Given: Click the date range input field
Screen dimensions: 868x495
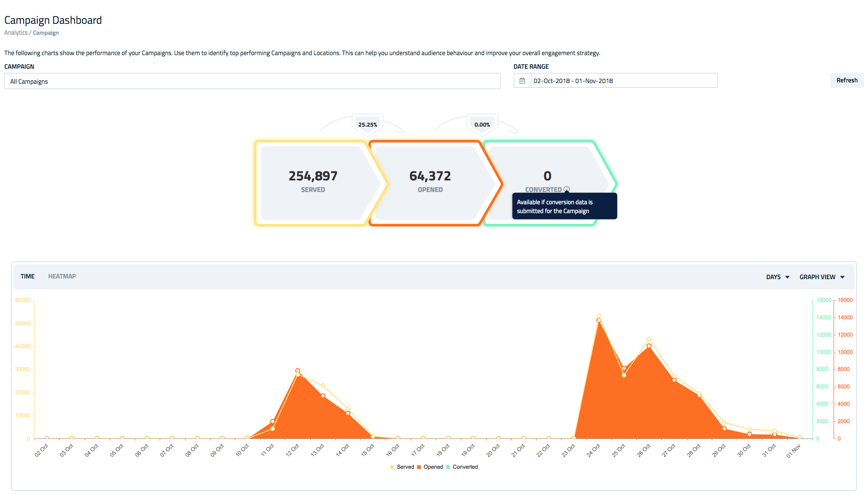Looking at the screenshot, I should [x=623, y=81].
